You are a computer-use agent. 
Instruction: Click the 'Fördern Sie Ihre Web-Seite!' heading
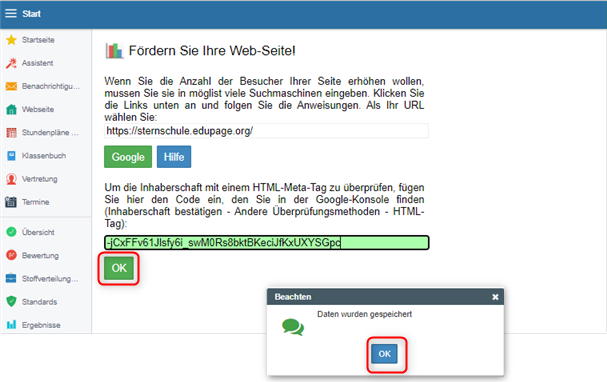tap(212, 51)
